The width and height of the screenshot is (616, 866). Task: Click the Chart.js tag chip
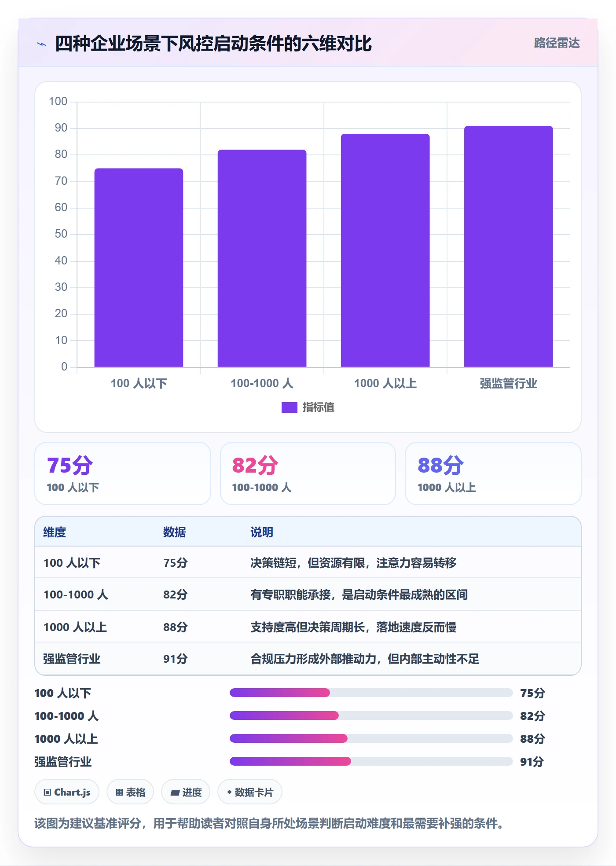point(67,792)
